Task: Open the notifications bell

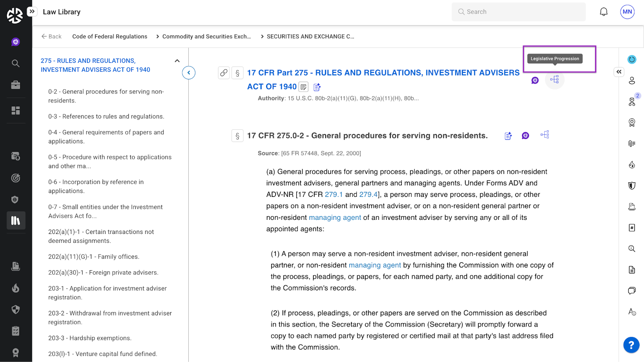Action: pyautogui.click(x=603, y=12)
